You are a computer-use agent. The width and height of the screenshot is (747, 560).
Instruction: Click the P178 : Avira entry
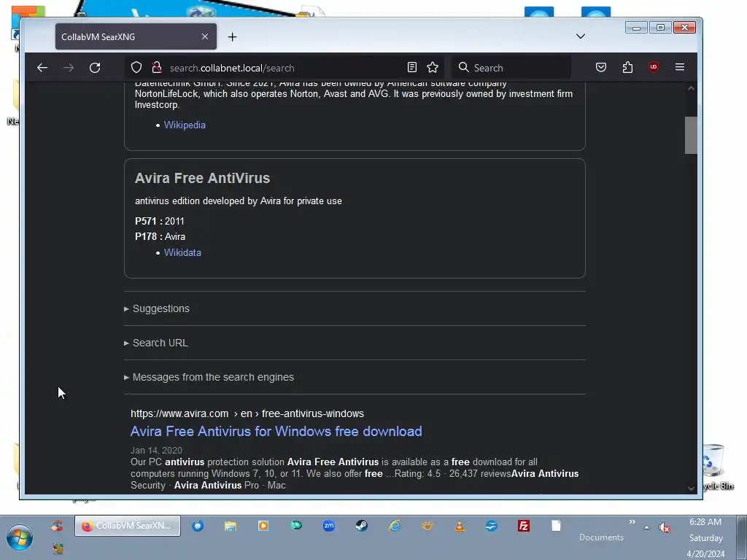pyautogui.click(x=160, y=236)
